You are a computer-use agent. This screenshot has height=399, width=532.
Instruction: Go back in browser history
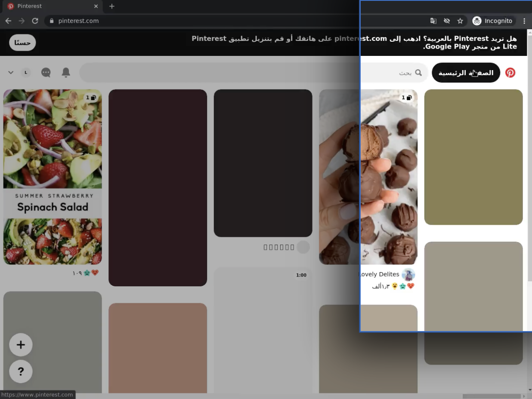point(8,21)
